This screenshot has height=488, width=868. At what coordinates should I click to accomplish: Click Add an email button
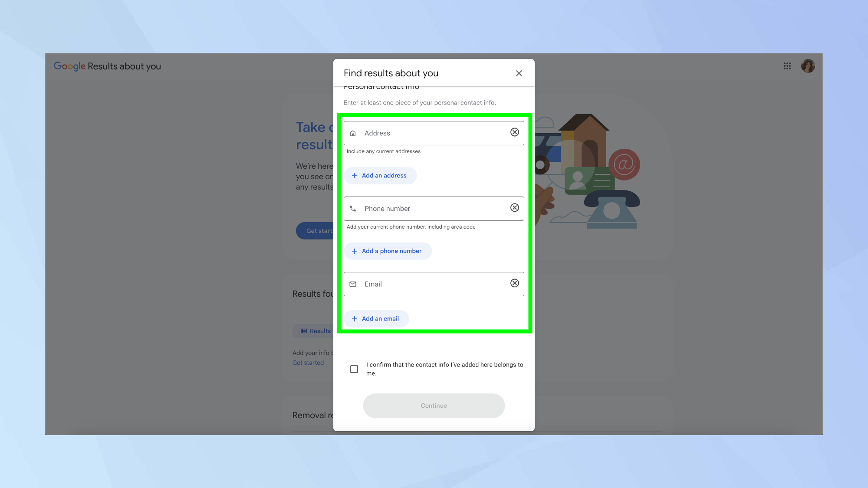tap(376, 319)
